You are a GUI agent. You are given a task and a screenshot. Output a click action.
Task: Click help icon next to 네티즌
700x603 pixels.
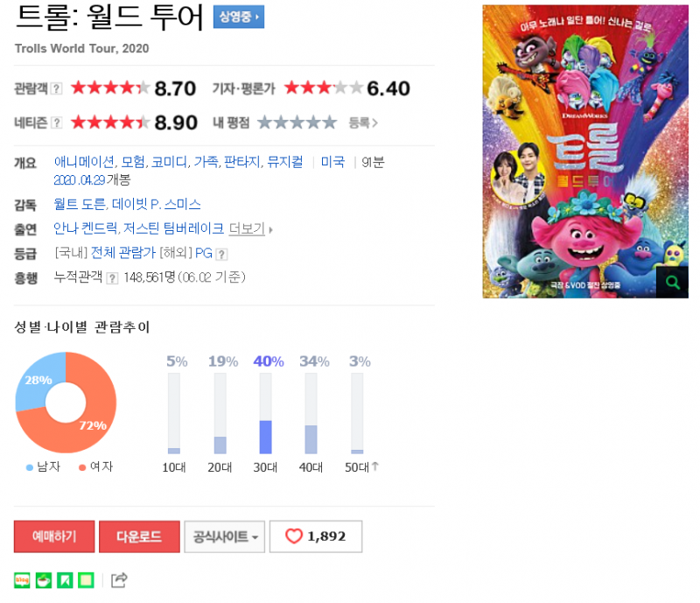tap(56, 123)
